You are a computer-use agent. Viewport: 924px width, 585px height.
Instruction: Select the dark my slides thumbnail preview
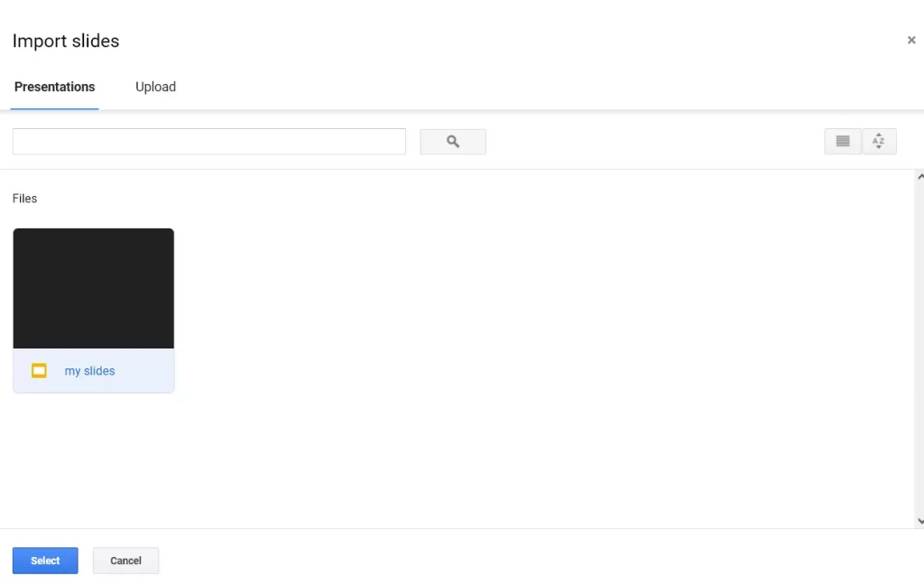[x=94, y=288]
